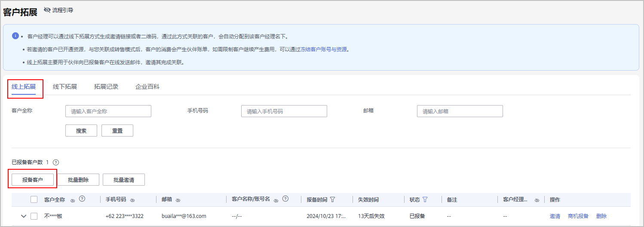Viewport: 644px width, 227px height.
Task: Select the checkbox for customer 不****椒
Action: click(34, 216)
